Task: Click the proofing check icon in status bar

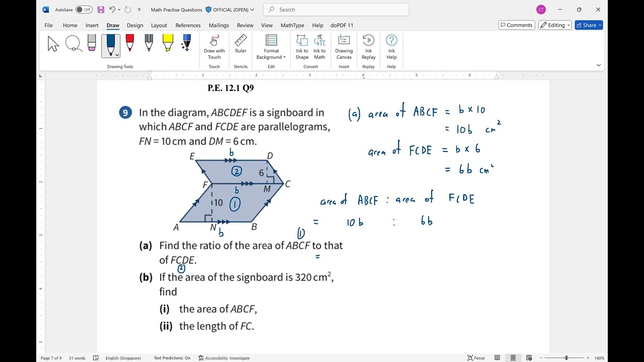Action: tap(96, 358)
